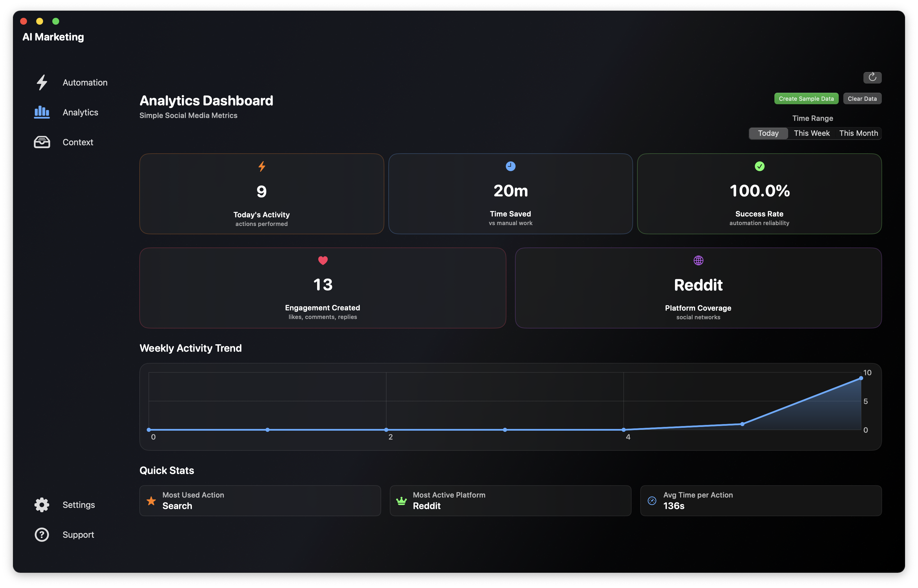Viewport: 918px width, 588px height.
Task: Click the last data point on the trend line
Action: 861,378
